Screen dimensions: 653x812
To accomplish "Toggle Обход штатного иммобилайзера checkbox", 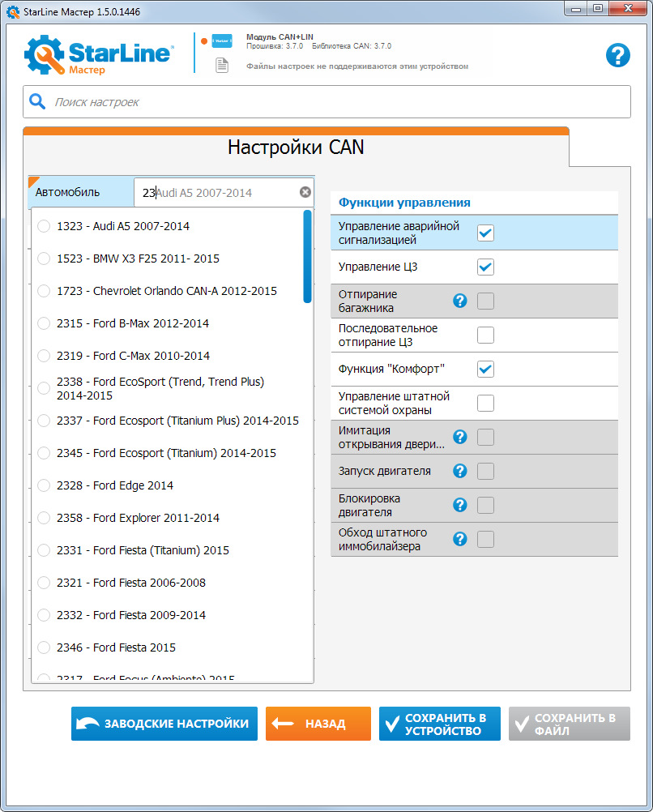I will pos(485,539).
